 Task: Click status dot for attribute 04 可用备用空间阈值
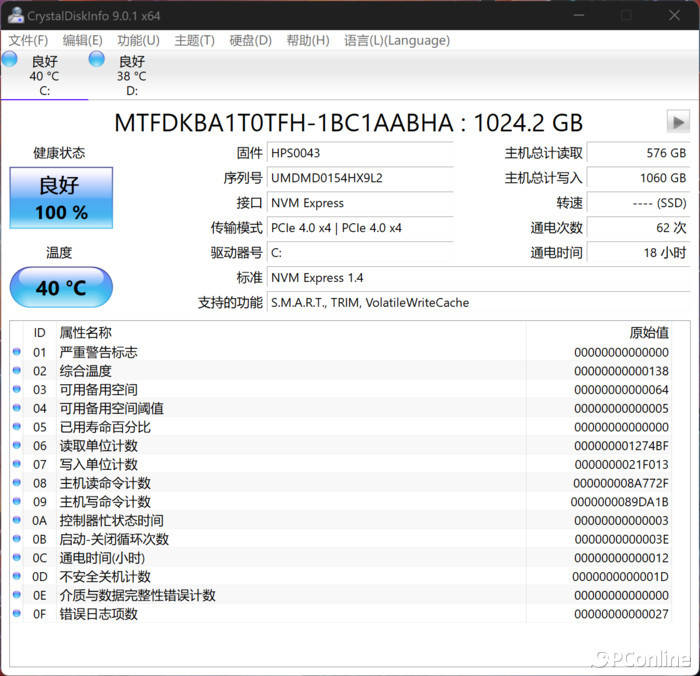pyautogui.click(x=17, y=408)
